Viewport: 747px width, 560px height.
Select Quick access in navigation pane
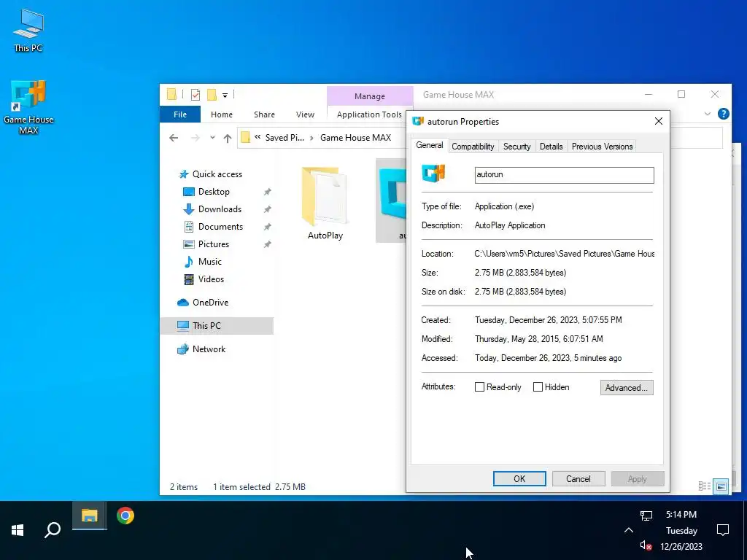tap(217, 174)
